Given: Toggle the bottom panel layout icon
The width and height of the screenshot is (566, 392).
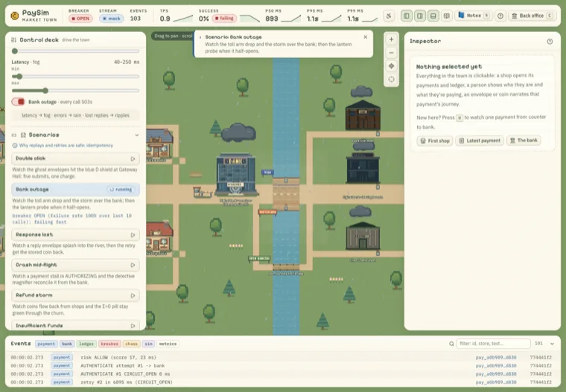Looking at the screenshot, I should pos(433,16).
